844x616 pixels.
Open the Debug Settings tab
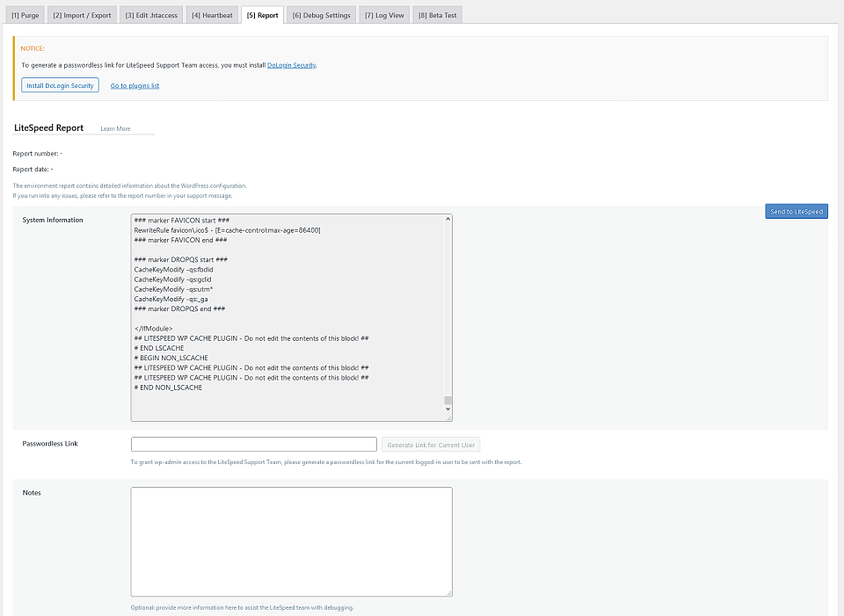(x=322, y=15)
